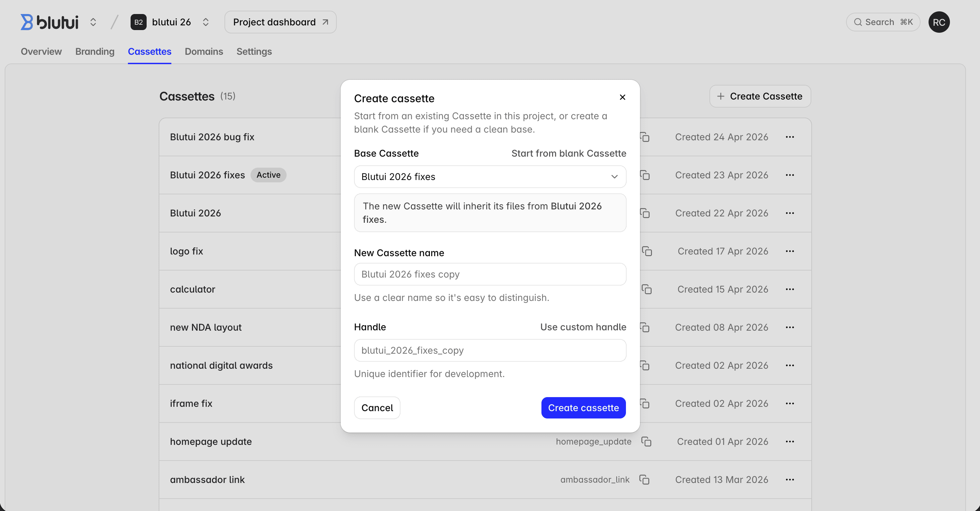Open more options for Blutui 2026 fixes
The width and height of the screenshot is (980, 511).
pyautogui.click(x=790, y=175)
